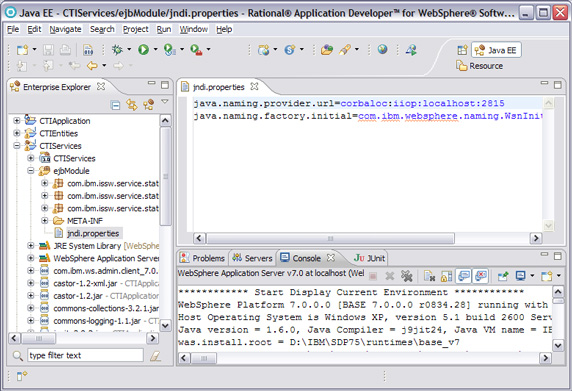The image size is (572, 391).
Task: Toggle Scroll Lock in console toolbar
Action: (446, 276)
